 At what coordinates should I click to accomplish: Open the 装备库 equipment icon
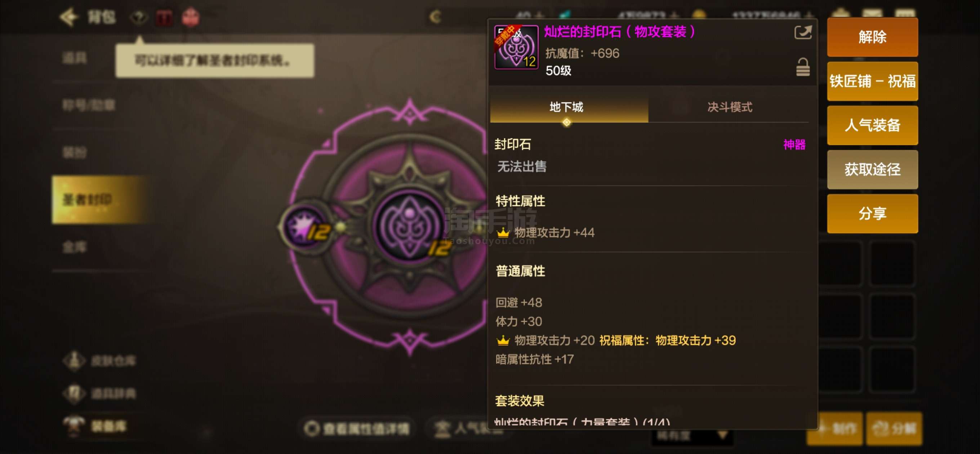pyautogui.click(x=74, y=426)
